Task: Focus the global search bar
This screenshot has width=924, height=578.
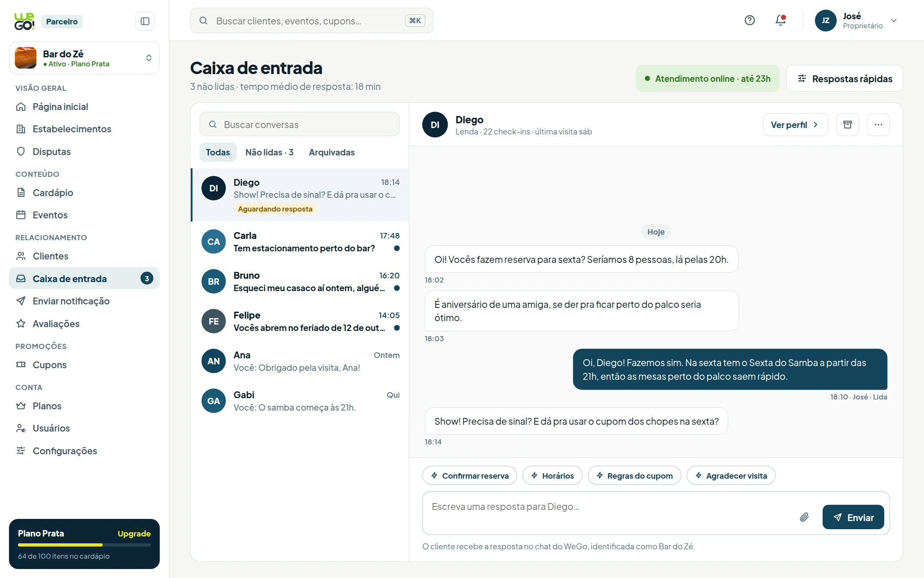Action: (311, 21)
